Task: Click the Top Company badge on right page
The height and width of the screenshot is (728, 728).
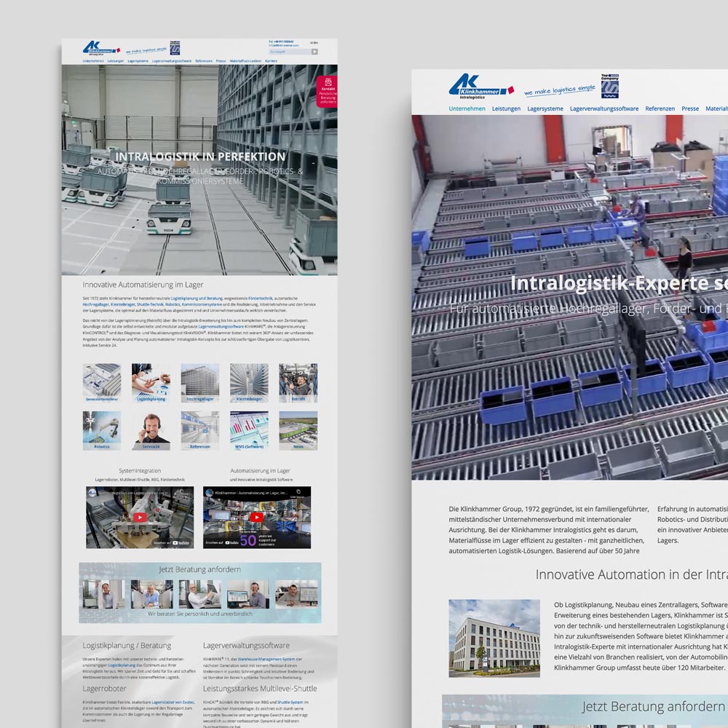Action: tap(609, 85)
